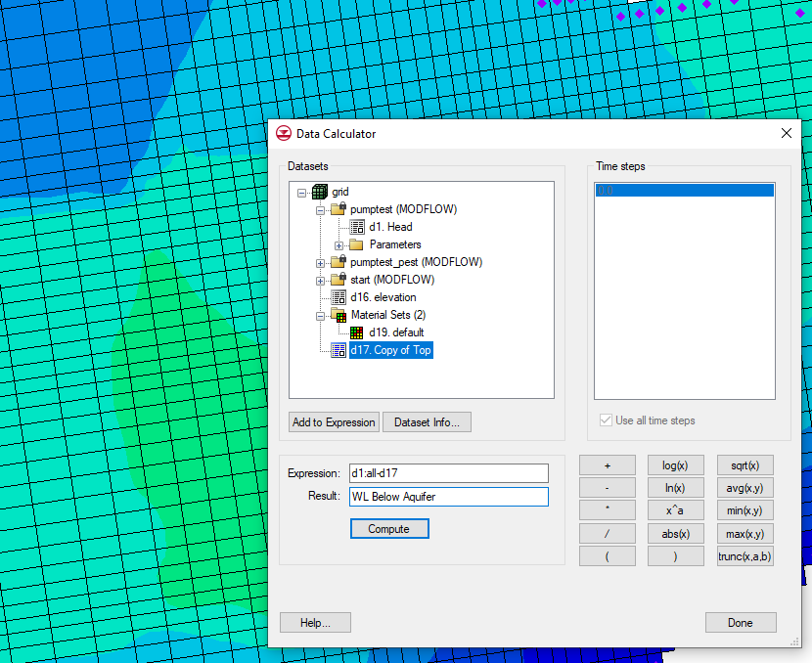The height and width of the screenshot is (663, 812).
Task: Insert the sqrt(x) function
Action: (x=744, y=465)
